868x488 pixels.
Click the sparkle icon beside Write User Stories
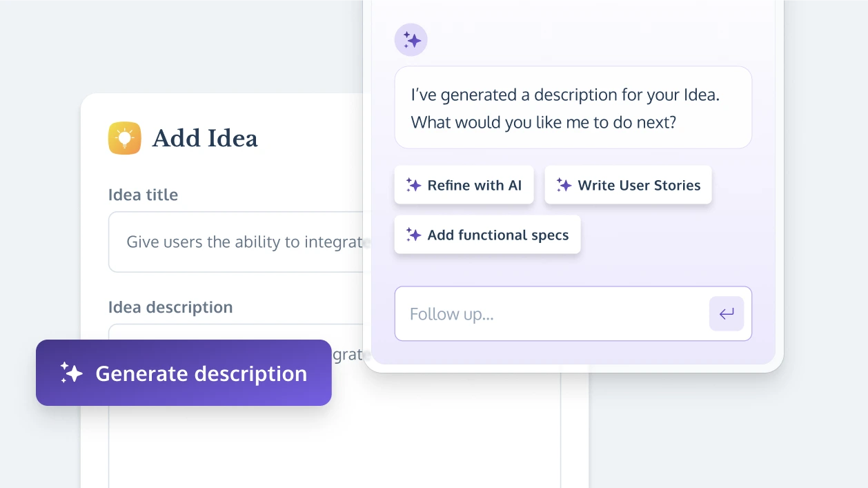564,185
